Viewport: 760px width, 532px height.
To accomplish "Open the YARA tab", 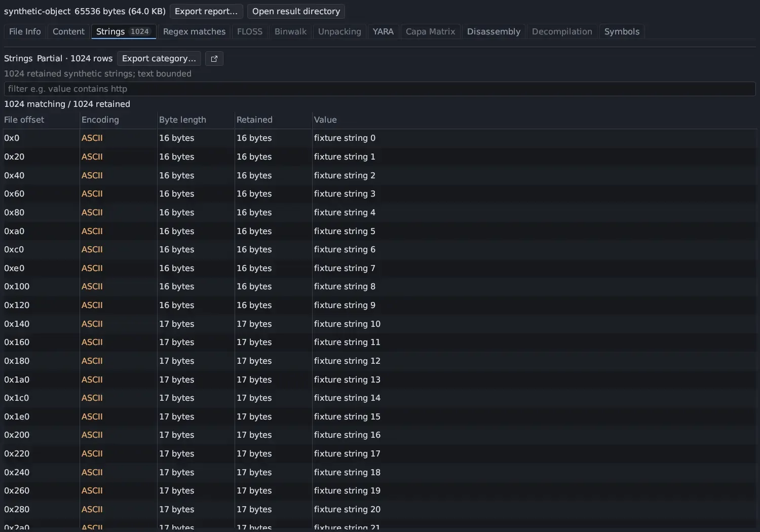I will point(383,31).
